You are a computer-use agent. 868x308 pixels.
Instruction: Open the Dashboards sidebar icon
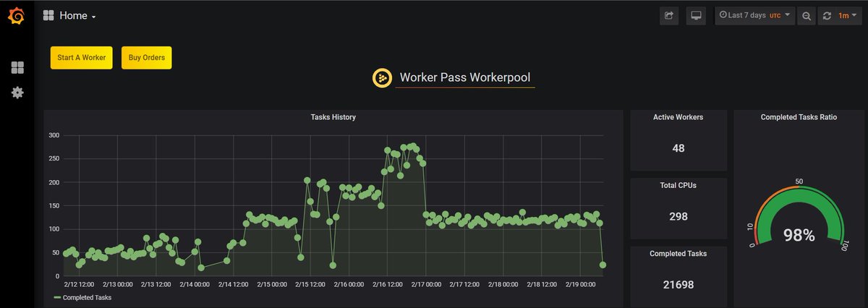pos(17,68)
